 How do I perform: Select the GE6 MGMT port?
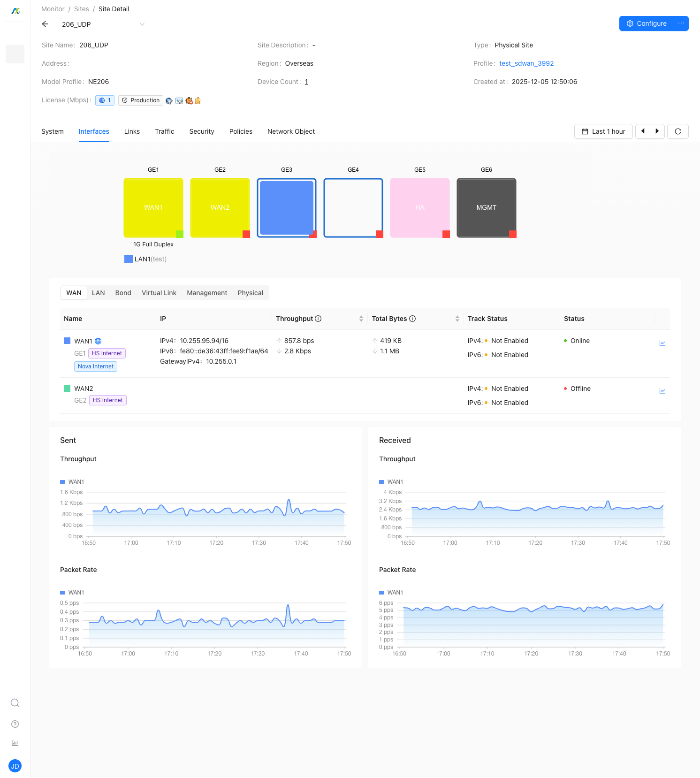(487, 208)
